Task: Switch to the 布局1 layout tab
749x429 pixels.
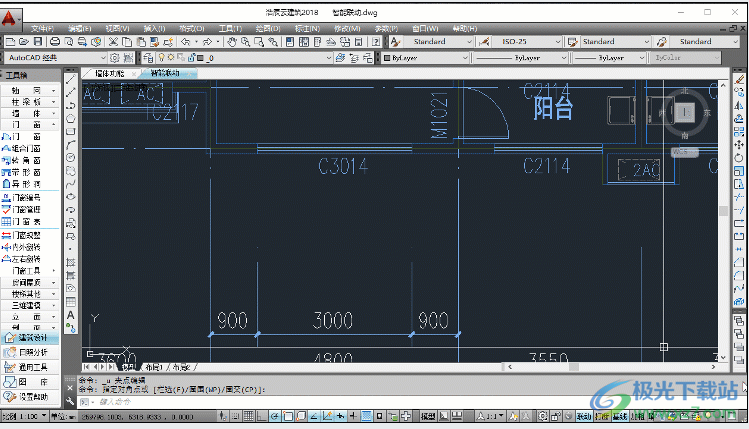Action: [154, 367]
